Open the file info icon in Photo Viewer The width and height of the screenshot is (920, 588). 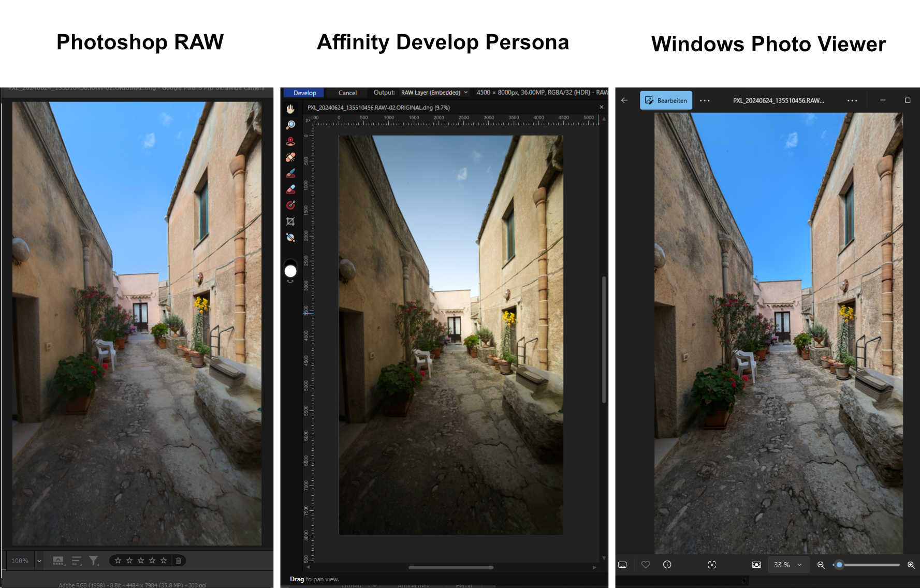[x=667, y=565]
